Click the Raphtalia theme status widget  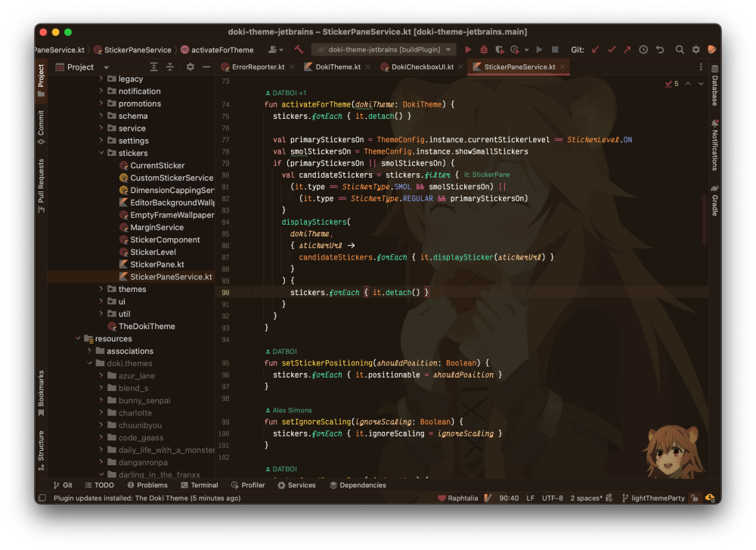tap(457, 499)
